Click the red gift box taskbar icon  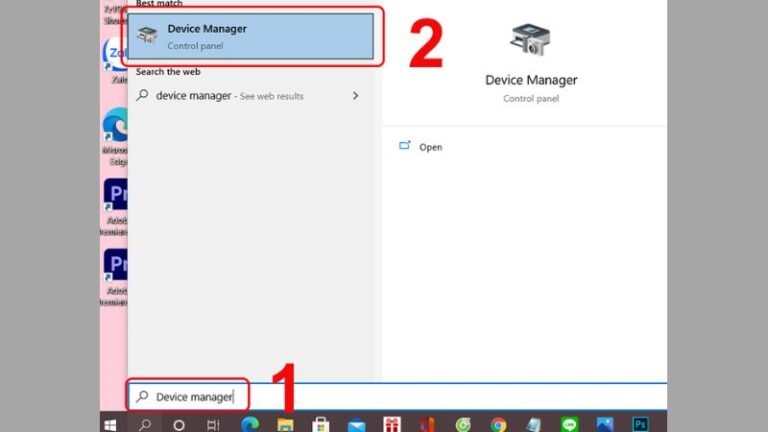[x=392, y=424]
